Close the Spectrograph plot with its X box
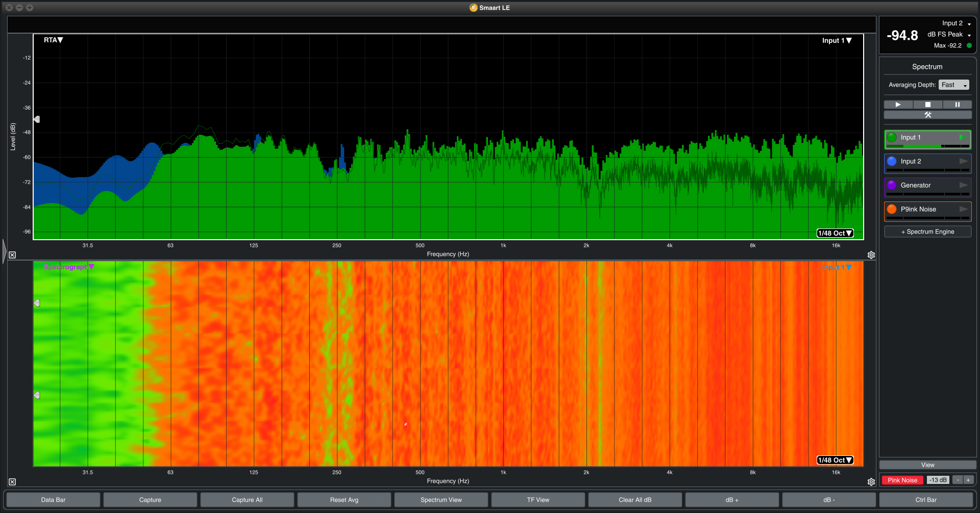Image resolution: width=980 pixels, height=513 pixels. 12,482
